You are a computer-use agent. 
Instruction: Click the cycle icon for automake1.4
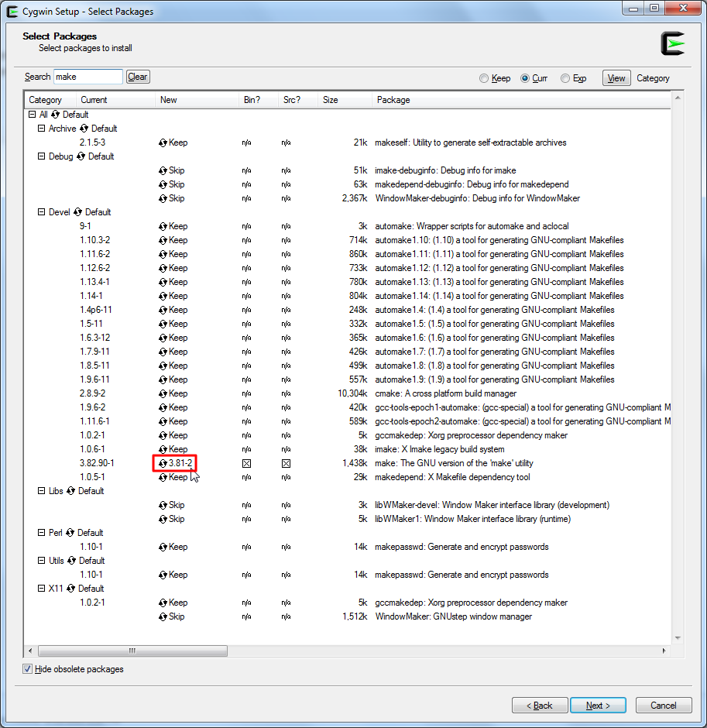point(163,310)
